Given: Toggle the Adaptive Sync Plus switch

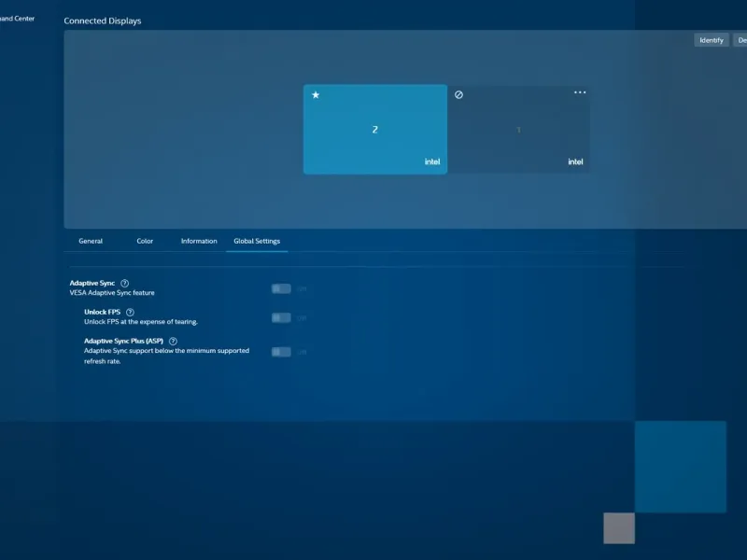Looking at the screenshot, I should pyautogui.click(x=281, y=352).
